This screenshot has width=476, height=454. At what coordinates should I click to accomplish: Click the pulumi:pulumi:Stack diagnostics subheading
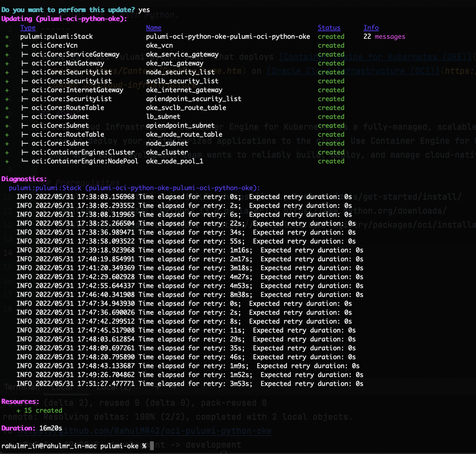tap(134, 188)
